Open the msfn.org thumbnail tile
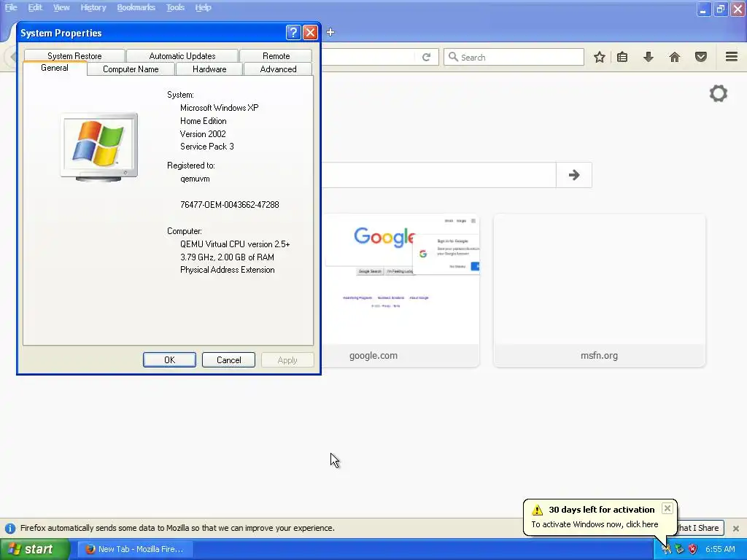 tap(600, 290)
